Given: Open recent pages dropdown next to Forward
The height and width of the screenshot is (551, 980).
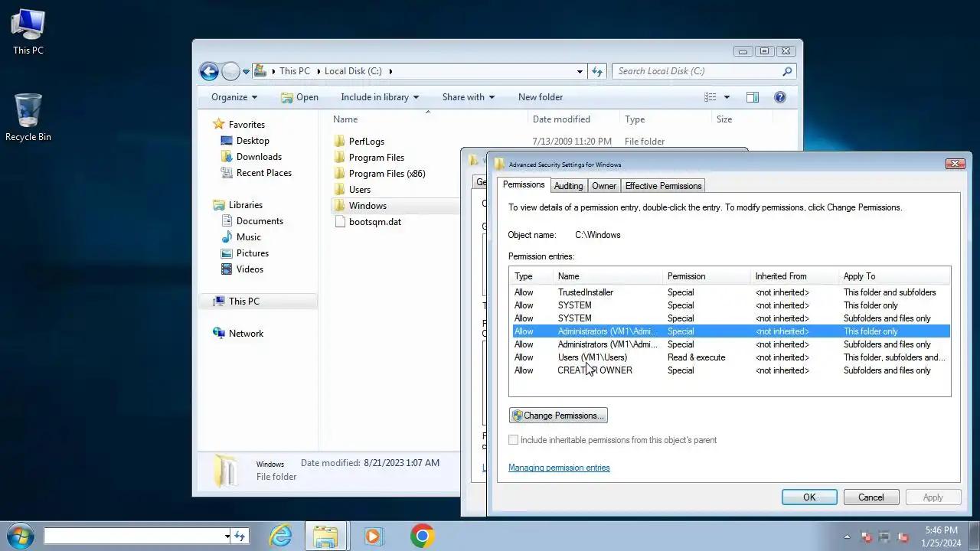Looking at the screenshot, I should tap(246, 72).
